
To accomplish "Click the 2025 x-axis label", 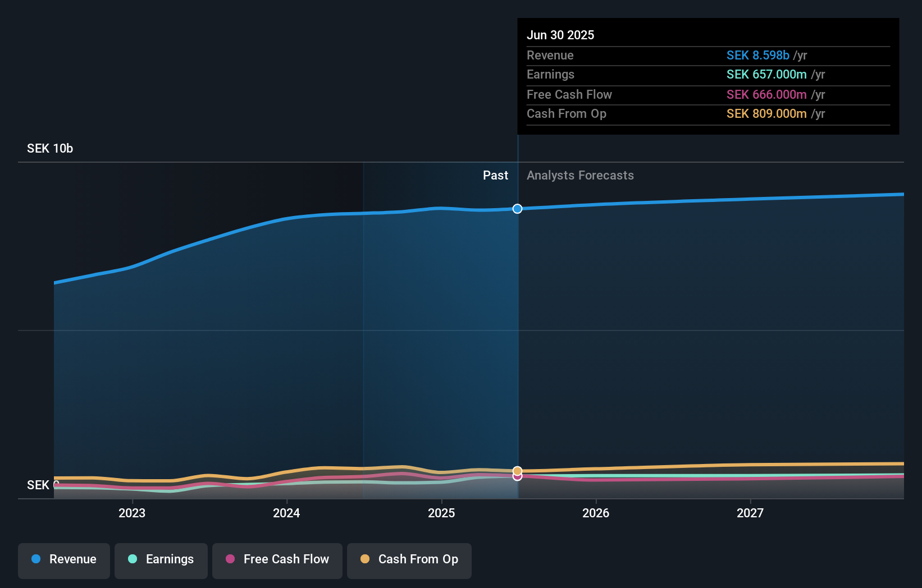I will pos(441,513).
